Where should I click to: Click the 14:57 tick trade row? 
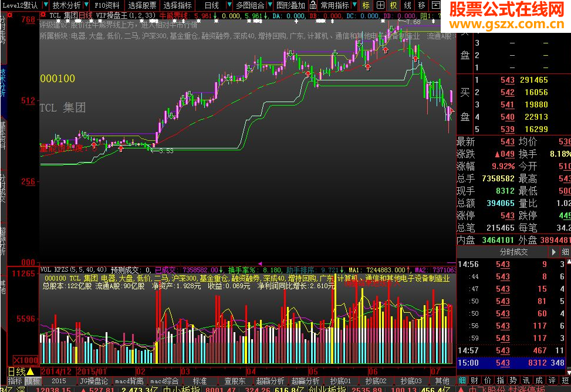point(511,350)
